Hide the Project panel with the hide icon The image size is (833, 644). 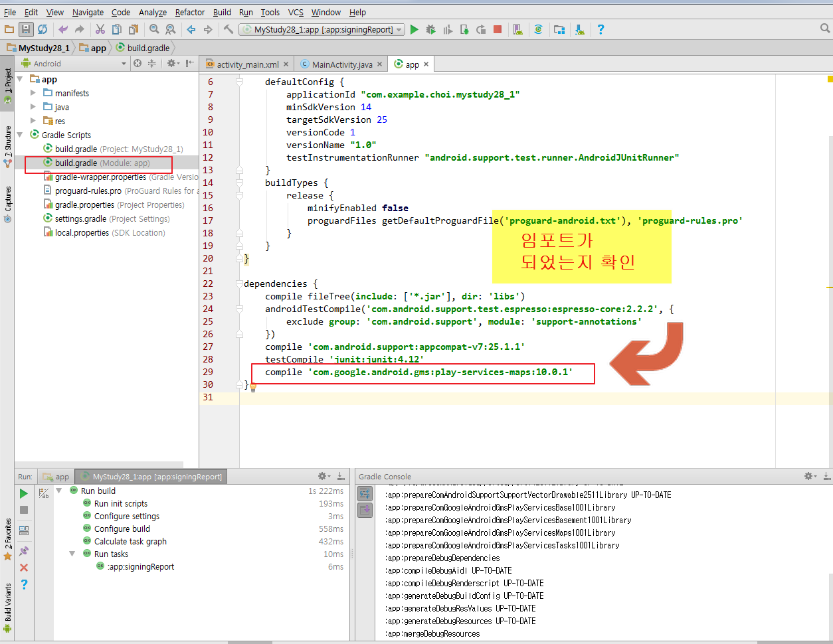click(190, 63)
